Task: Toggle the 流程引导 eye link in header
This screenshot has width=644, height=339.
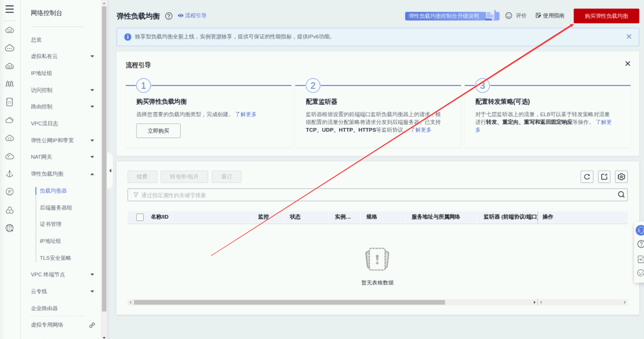Action: click(192, 15)
